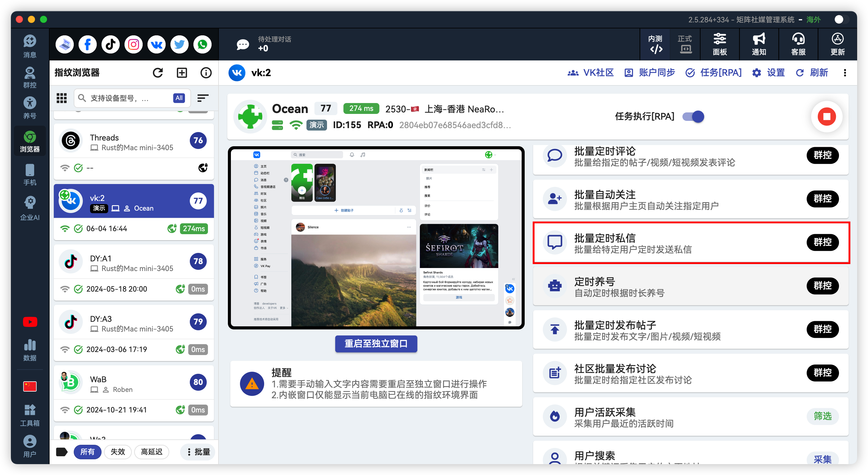Select the Twitter platform icon
Image resolution: width=868 pixels, height=475 pixels.
tap(179, 44)
